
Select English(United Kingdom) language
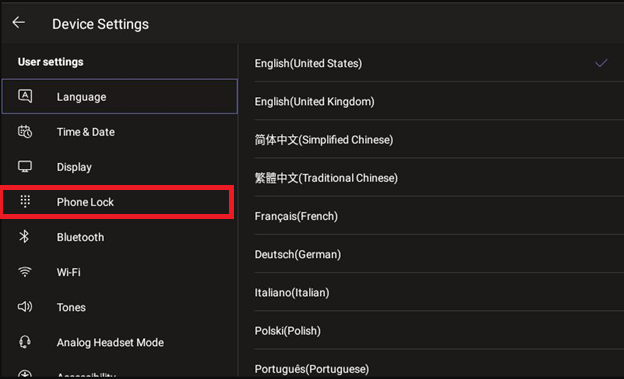click(439, 101)
